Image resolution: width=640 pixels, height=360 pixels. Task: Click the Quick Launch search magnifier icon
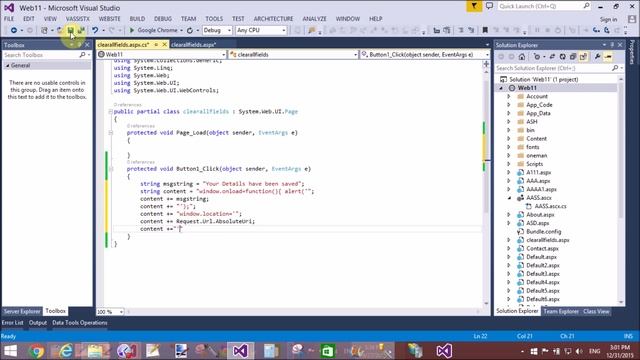(x=586, y=6)
